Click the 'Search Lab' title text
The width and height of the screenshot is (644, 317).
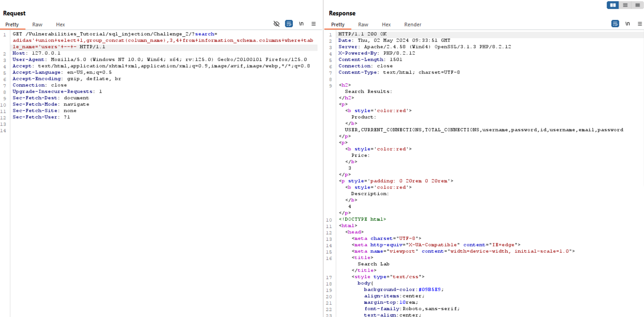tap(373, 264)
